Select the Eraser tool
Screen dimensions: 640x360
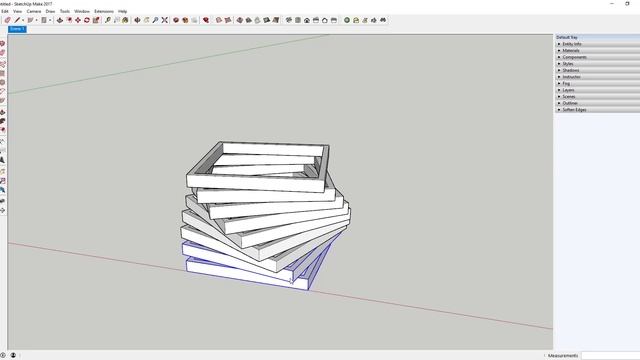pos(7,20)
